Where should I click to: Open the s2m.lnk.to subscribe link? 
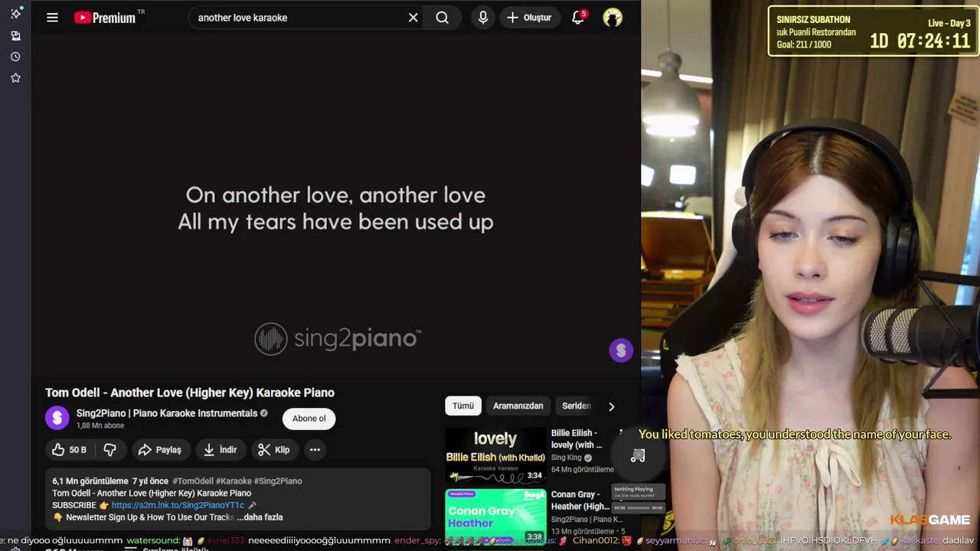click(178, 505)
